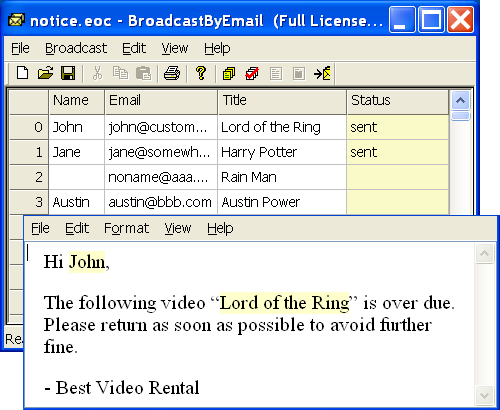Click the empty status cell for Rain Man row
The width and height of the screenshot is (500, 410).
tap(398, 177)
